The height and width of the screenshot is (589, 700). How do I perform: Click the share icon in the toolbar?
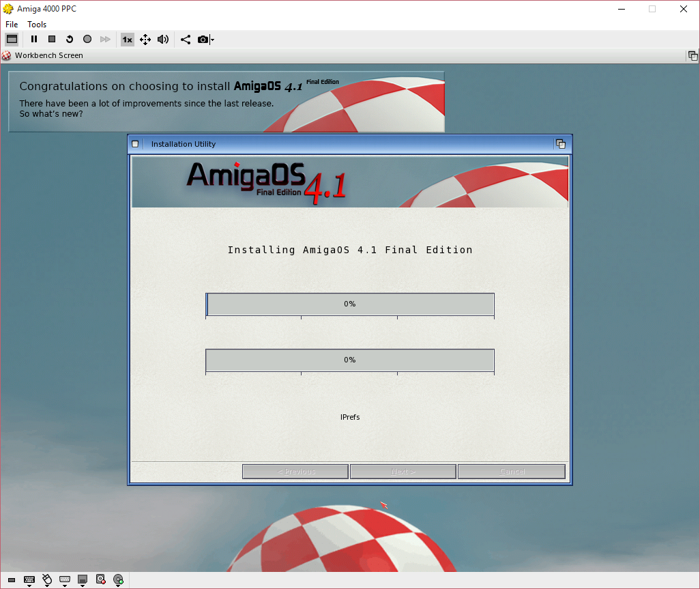coord(186,40)
